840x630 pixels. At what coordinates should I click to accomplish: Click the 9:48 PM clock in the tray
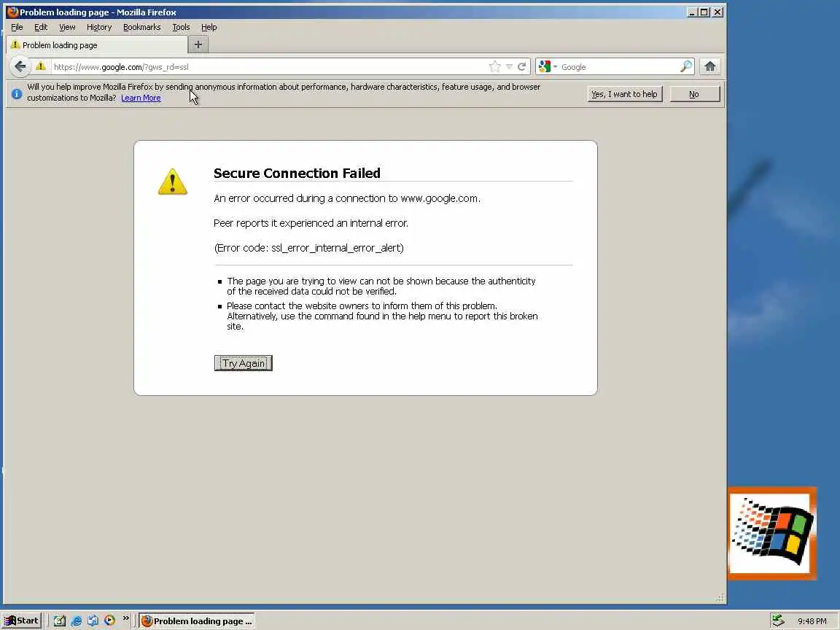[x=812, y=621]
